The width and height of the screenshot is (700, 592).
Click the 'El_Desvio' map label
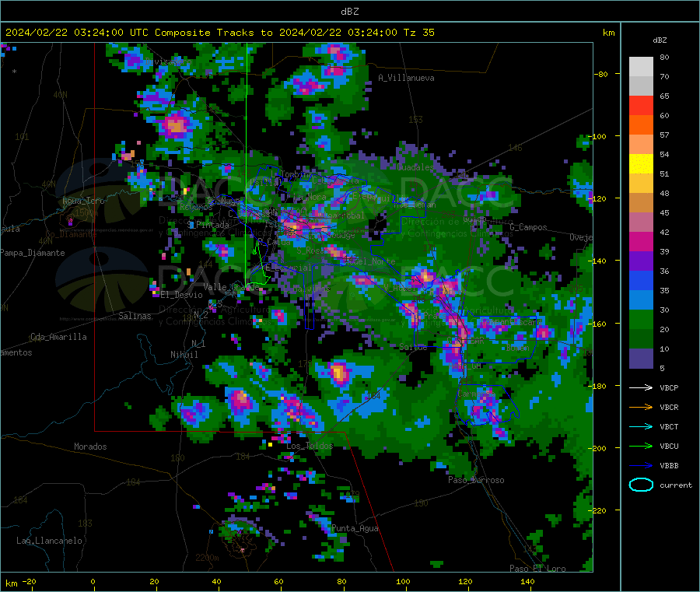(182, 295)
